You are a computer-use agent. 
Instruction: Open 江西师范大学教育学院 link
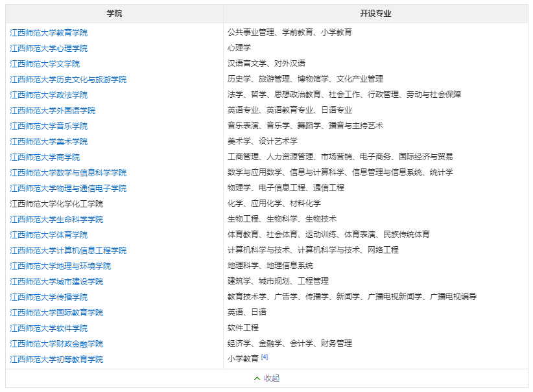click(x=49, y=32)
